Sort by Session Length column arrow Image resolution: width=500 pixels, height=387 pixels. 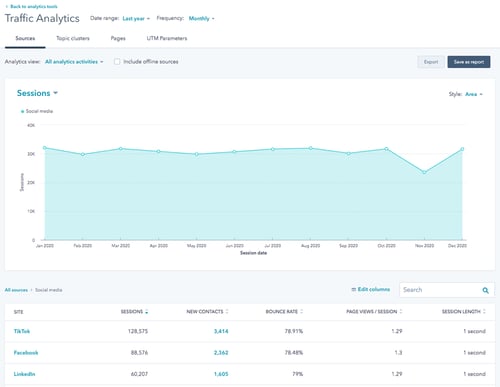coord(484,311)
